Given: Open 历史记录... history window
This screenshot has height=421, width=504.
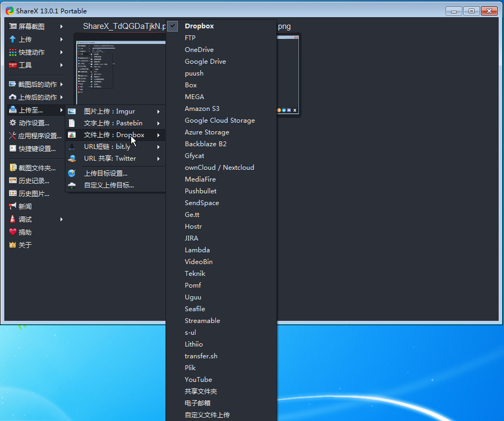Looking at the screenshot, I should 34,181.
